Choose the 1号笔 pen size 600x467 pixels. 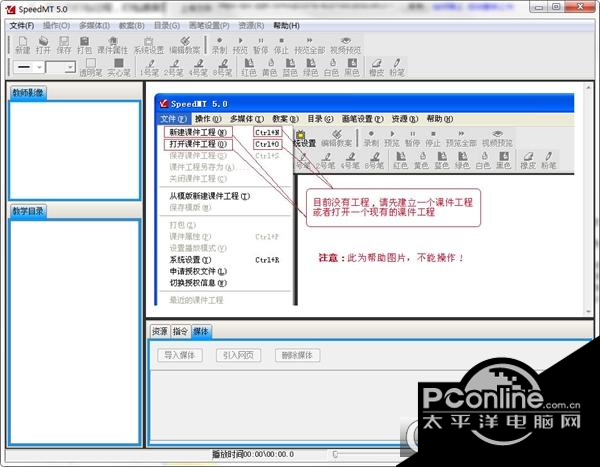[149, 67]
